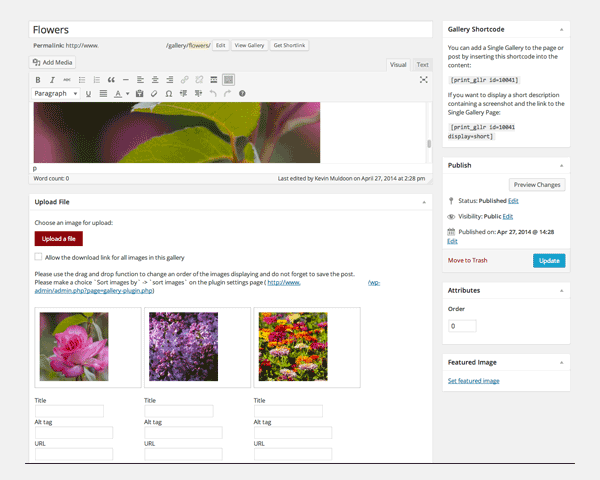600x480 pixels.
Task: Click the URL field under the flower bed image
Action: click(293, 454)
